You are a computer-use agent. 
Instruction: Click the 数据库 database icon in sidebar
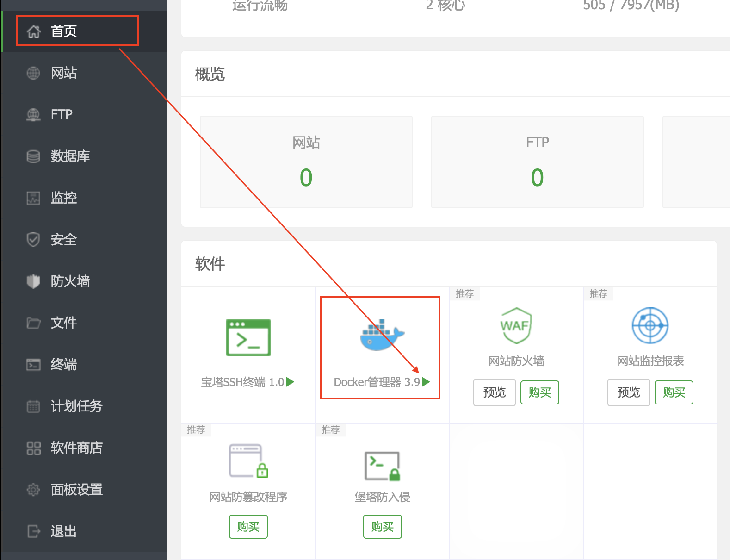point(33,156)
